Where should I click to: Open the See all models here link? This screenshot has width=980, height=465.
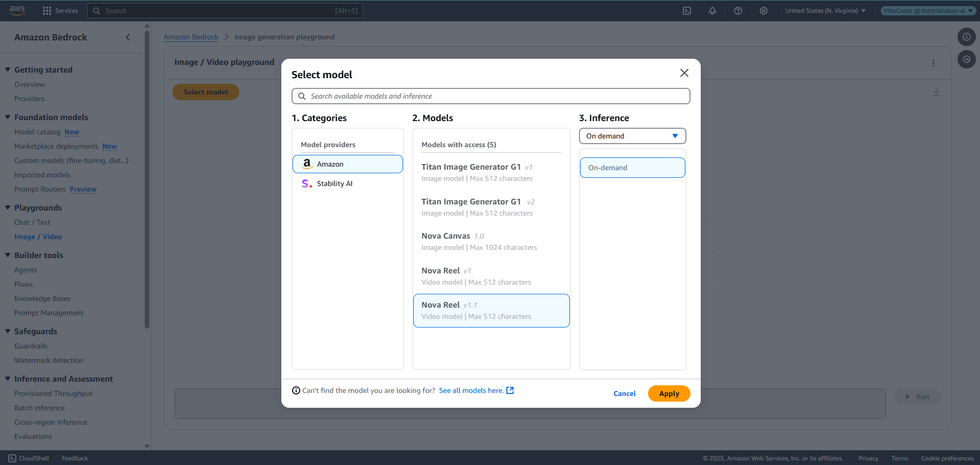point(476,390)
